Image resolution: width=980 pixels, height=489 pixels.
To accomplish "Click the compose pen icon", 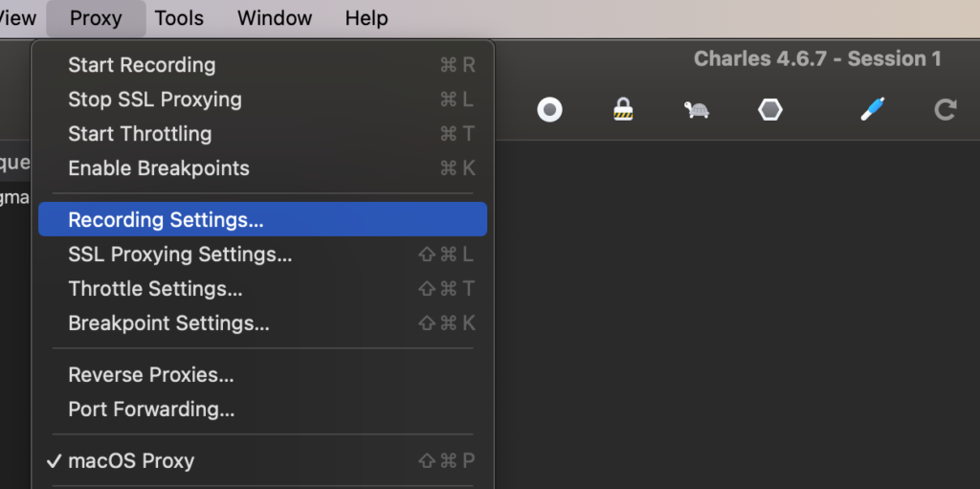I will point(872,109).
